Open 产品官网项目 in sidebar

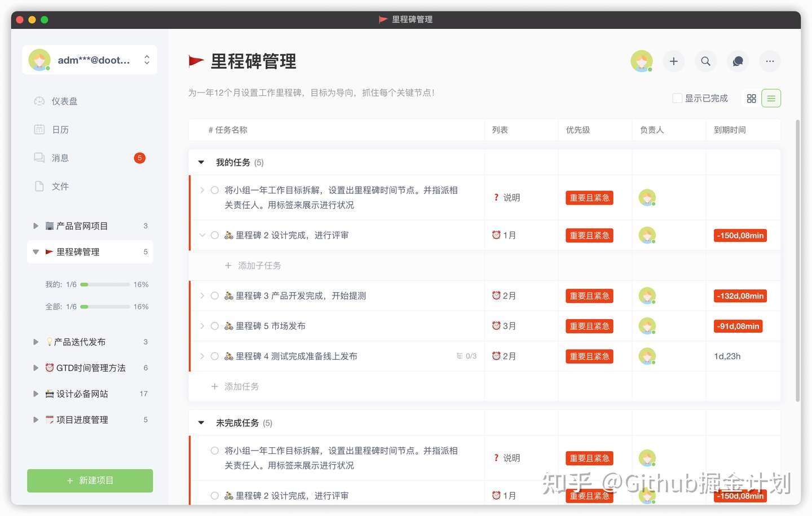[90, 226]
